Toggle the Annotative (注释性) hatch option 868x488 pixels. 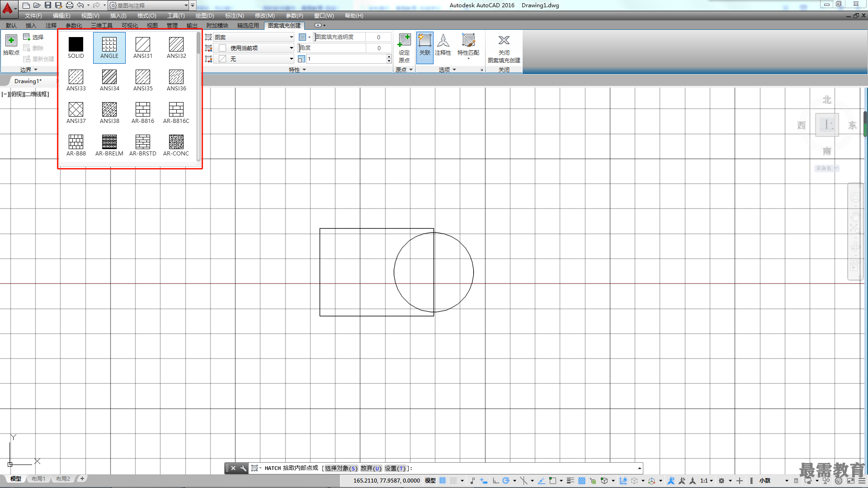[443, 45]
